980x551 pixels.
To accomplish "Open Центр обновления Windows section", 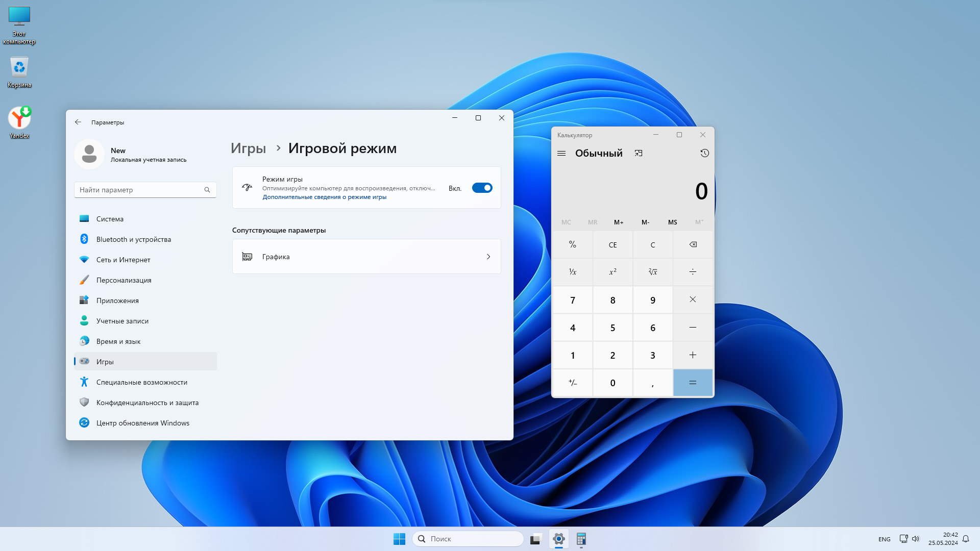I will coord(142,423).
